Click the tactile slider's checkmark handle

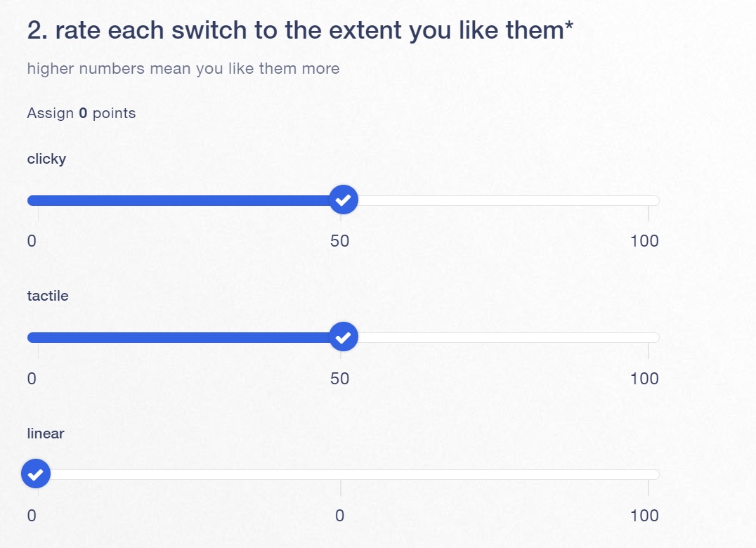pyautogui.click(x=343, y=337)
